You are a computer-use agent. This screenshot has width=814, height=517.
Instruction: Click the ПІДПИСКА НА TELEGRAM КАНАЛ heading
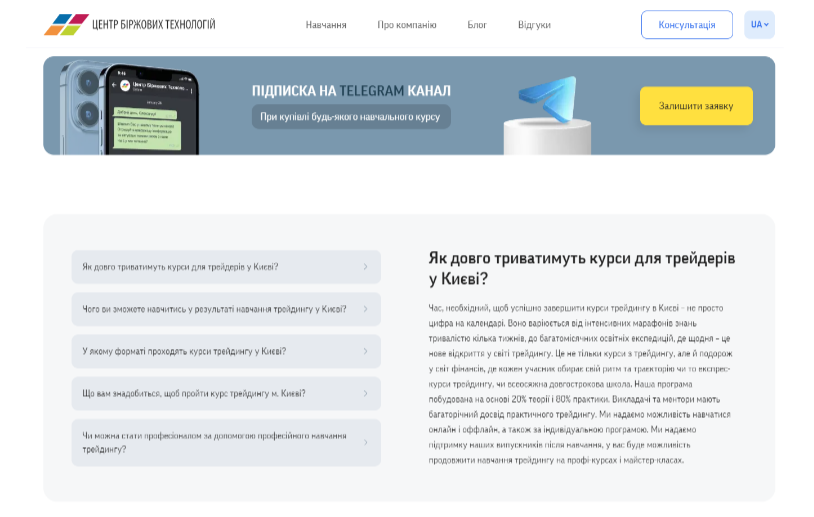coord(351,91)
